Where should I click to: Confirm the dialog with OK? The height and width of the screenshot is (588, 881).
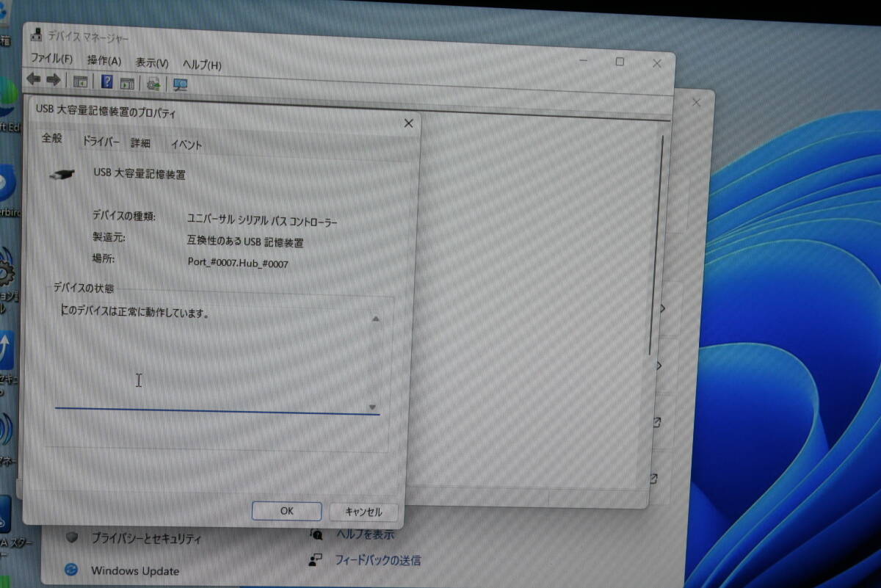(x=287, y=511)
